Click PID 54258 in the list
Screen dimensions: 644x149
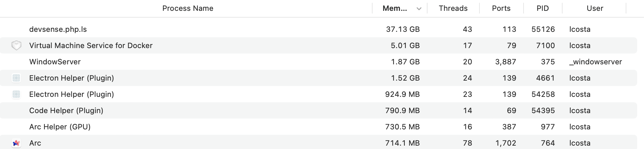[x=543, y=94]
